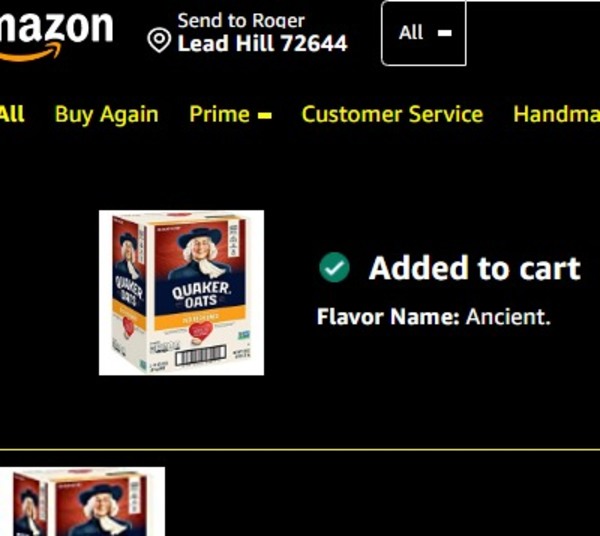Viewport: 600px width, 536px height.
Task: Click the green checkmark success icon
Action: [x=334, y=267]
